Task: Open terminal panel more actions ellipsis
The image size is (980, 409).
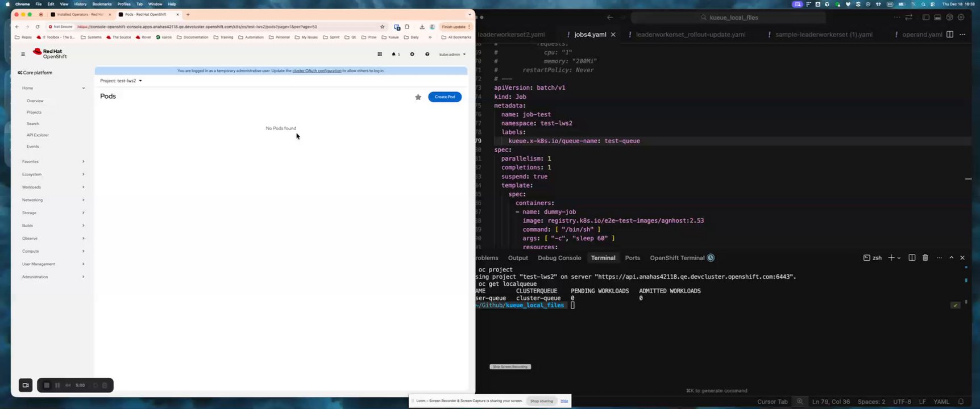Action: pos(939,258)
